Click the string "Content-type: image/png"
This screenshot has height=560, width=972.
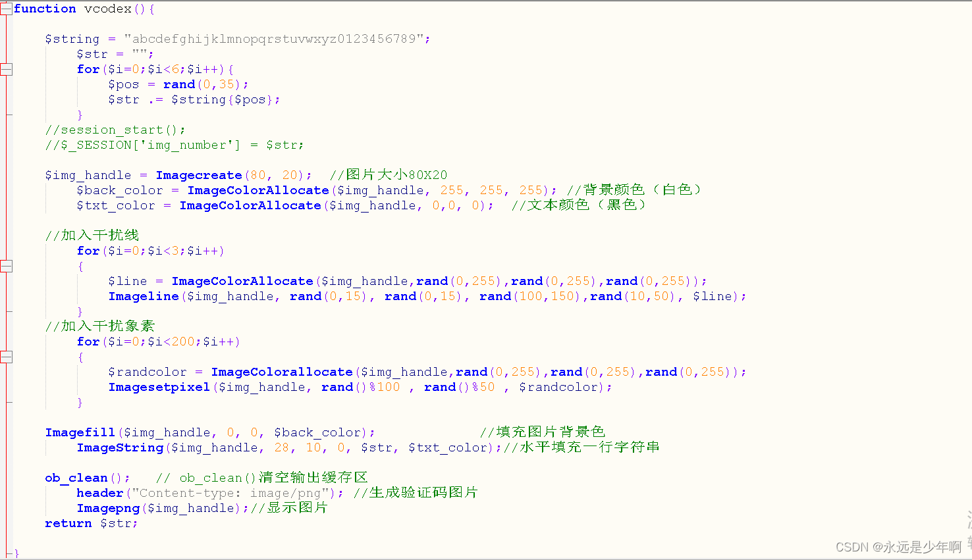click(230, 493)
